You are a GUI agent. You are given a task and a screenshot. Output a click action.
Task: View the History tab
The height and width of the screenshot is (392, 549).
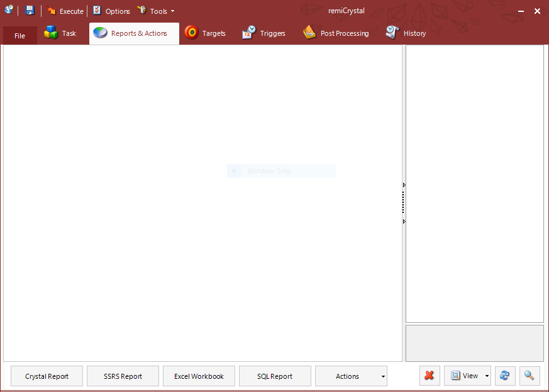[x=406, y=33]
